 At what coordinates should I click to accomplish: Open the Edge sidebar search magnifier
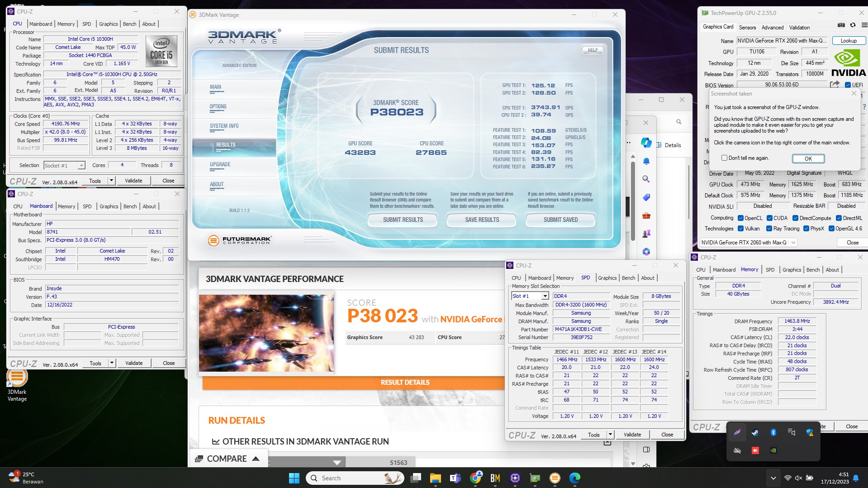point(646,179)
